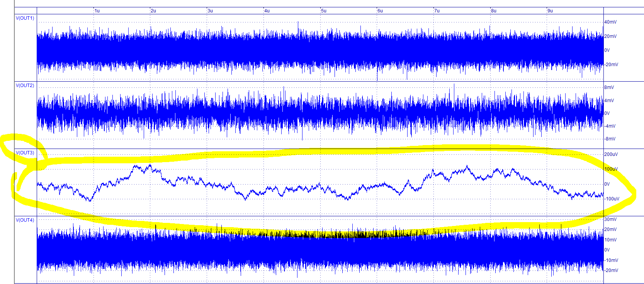Select the 8mV label on V(OUT2) axis
The image size is (644, 284).
point(609,87)
